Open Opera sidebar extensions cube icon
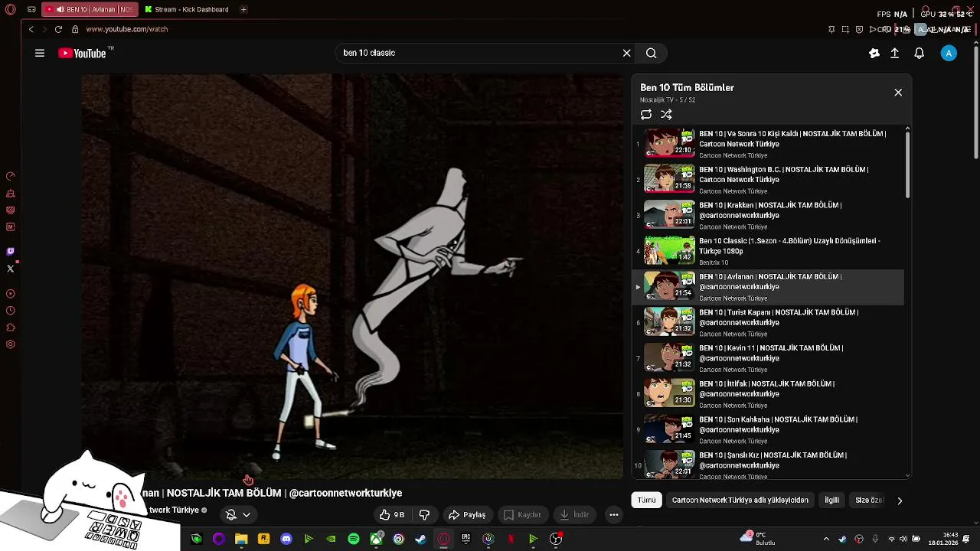Image resolution: width=980 pixels, height=551 pixels. [x=10, y=328]
